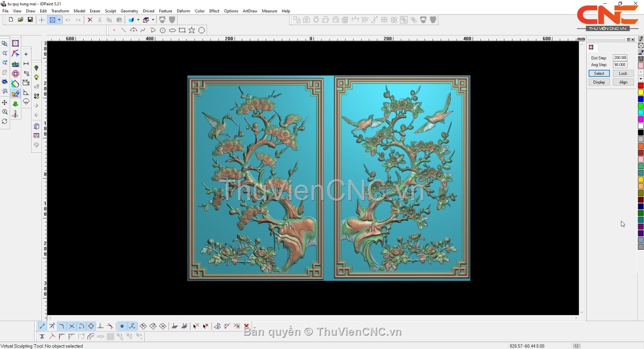The height and width of the screenshot is (349, 644).
Task: Pick the red color swatch
Action: pyautogui.click(x=641, y=86)
